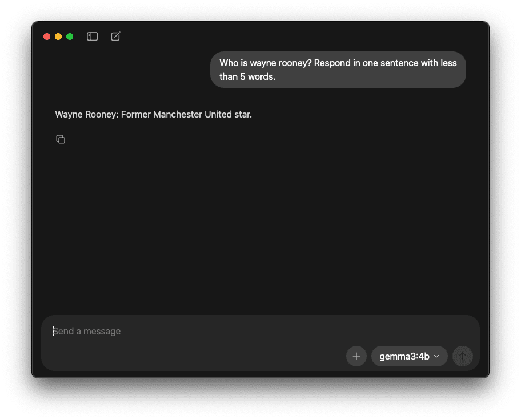Click the gemma3:4b model name text

point(404,356)
